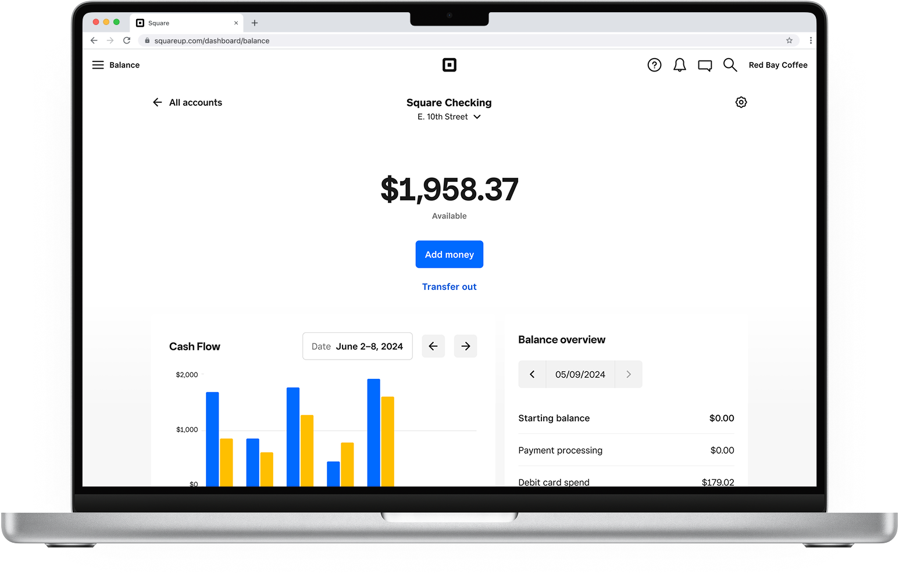Navigate to next week in Cash Flow
Viewport: 899px width, 588px height.
(465, 346)
